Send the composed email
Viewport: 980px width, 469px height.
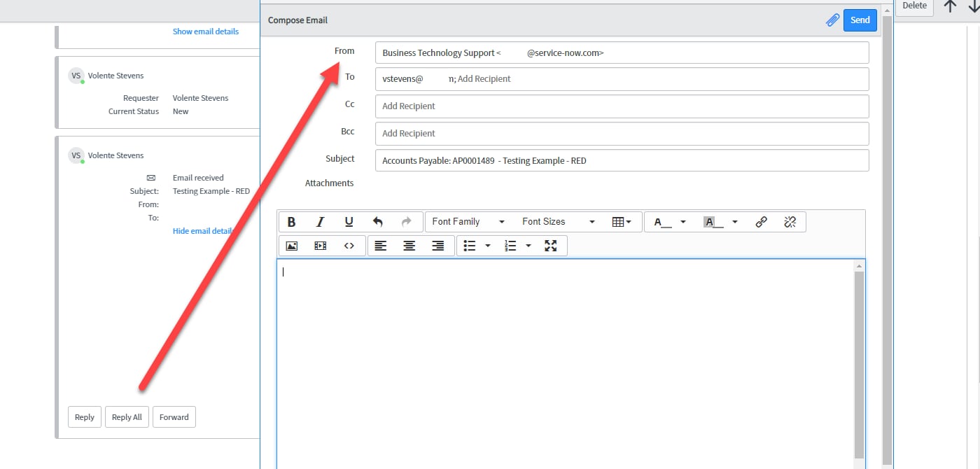[x=860, y=20]
